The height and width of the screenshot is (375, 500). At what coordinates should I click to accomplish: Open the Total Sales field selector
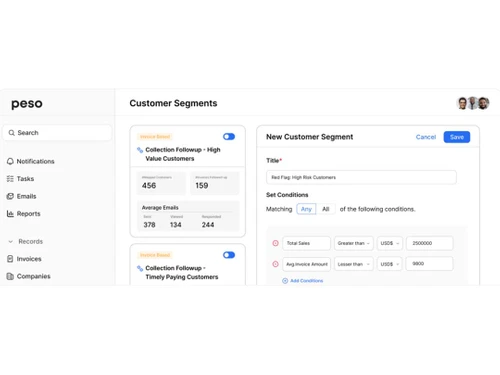pyautogui.click(x=306, y=243)
